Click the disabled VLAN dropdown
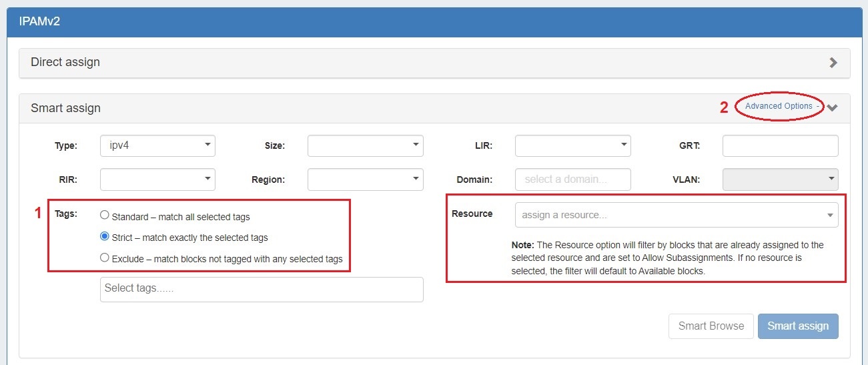 [x=780, y=179]
